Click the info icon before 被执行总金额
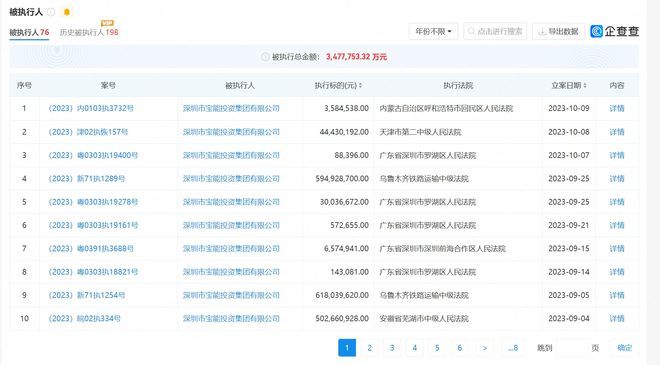660x365 pixels. click(x=265, y=56)
